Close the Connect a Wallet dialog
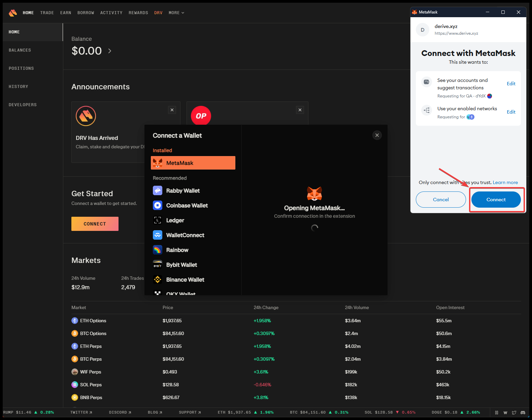This screenshot has height=420, width=532. (x=377, y=135)
